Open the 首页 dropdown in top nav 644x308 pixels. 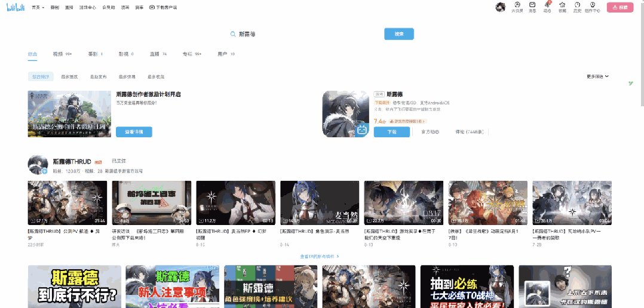point(38,7)
